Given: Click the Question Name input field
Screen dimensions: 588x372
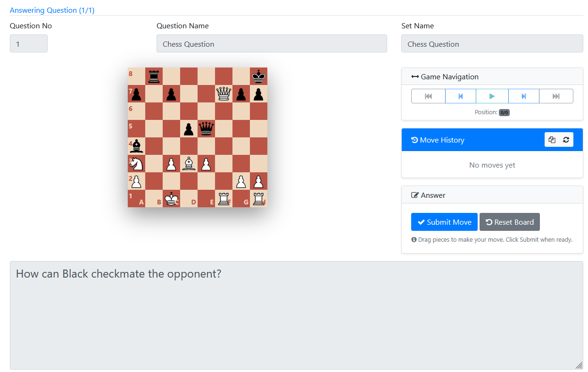Looking at the screenshot, I should (x=272, y=43).
